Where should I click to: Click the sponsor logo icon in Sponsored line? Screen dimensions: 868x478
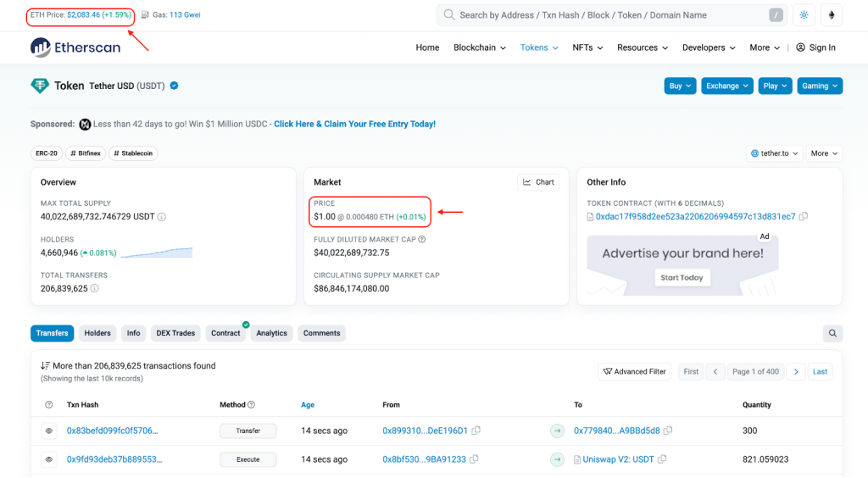tap(85, 125)
